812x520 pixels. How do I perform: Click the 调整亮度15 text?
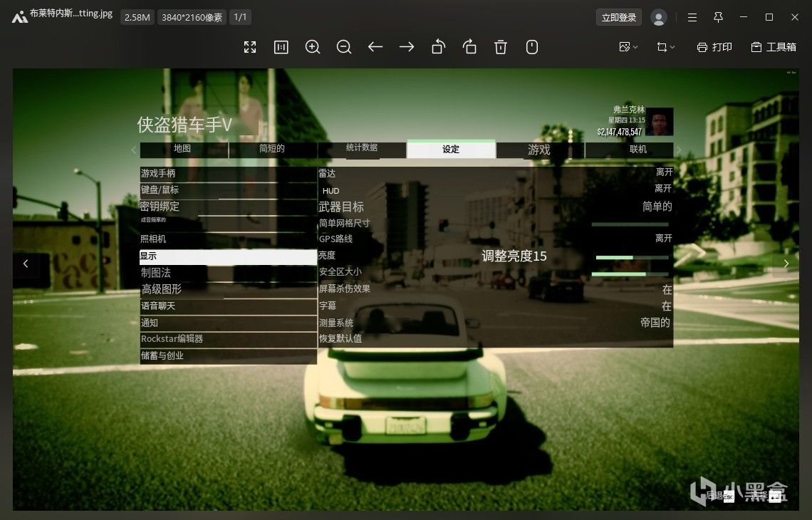(x=514, y=256)
